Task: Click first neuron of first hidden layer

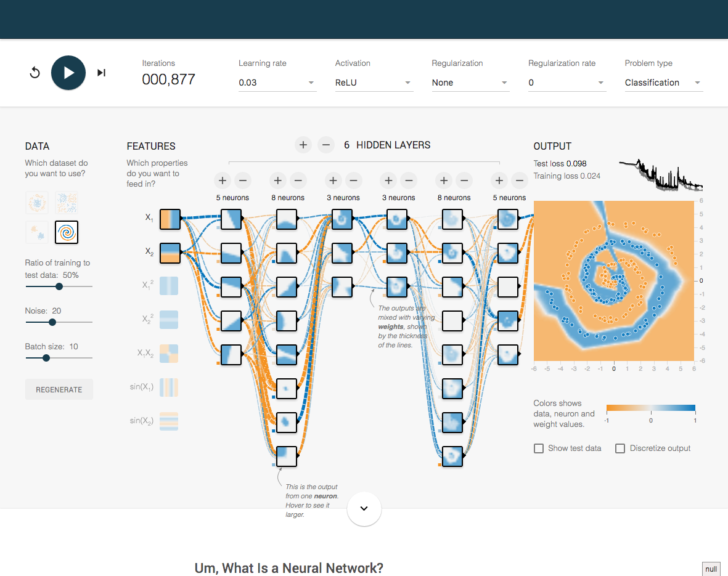Action: click(x=231, y=219)
